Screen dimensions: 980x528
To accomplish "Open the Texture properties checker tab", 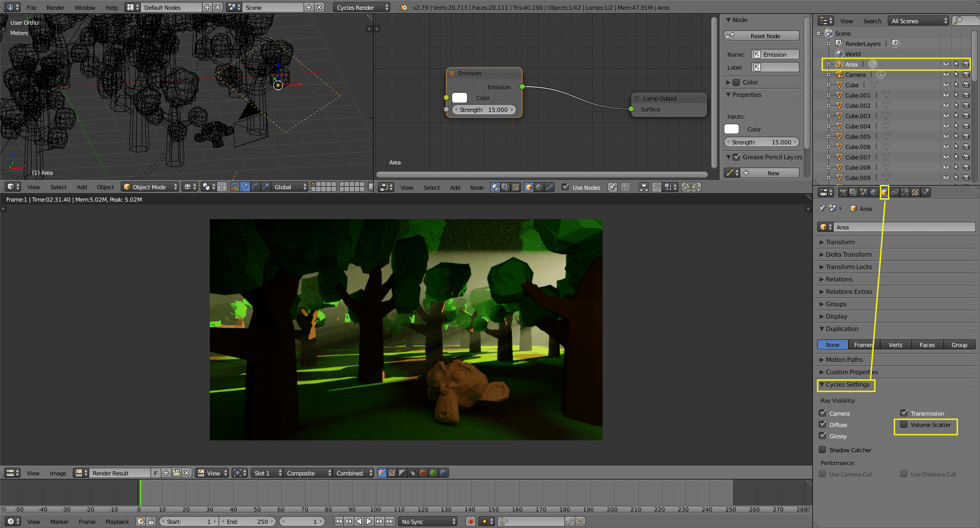I will pyautogui.click(x=915, y=192).
